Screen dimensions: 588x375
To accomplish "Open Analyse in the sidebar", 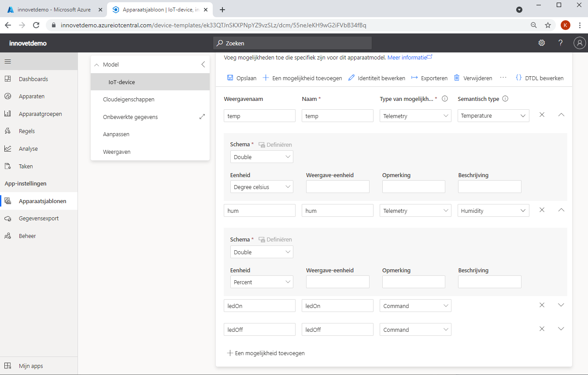I will point(39,149).
